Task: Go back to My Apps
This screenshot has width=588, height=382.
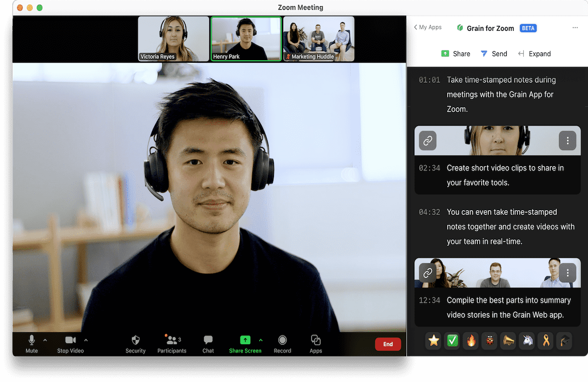Action: (x=428, y=27)
